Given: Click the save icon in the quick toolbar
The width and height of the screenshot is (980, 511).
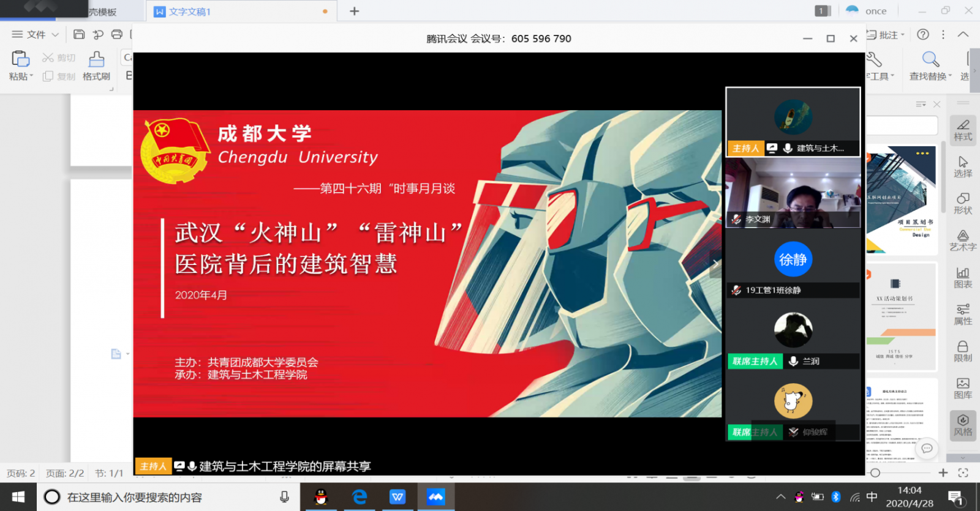Looking at the screenshot, I should (x=78, y=34).
